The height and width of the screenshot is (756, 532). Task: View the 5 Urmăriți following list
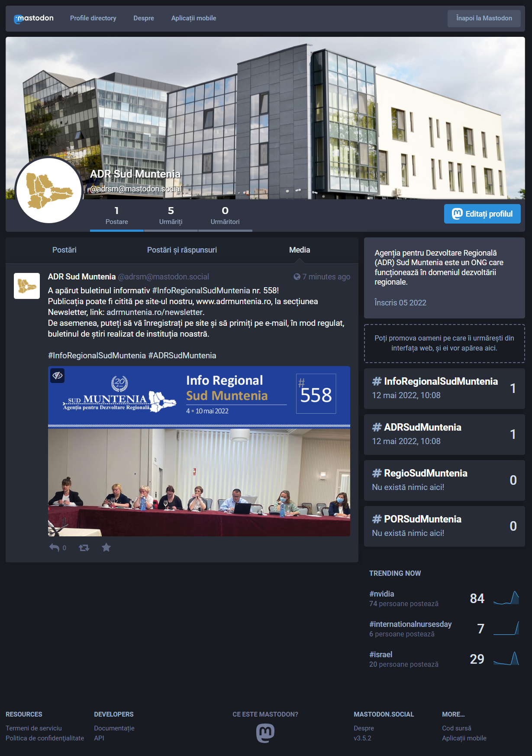click(x=171, y=215)
